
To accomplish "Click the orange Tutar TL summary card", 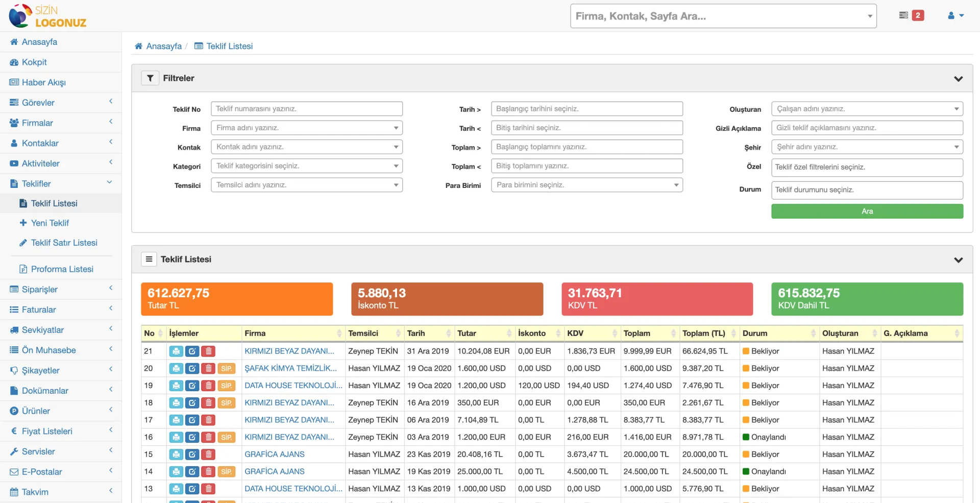I will tap(237, 299).
